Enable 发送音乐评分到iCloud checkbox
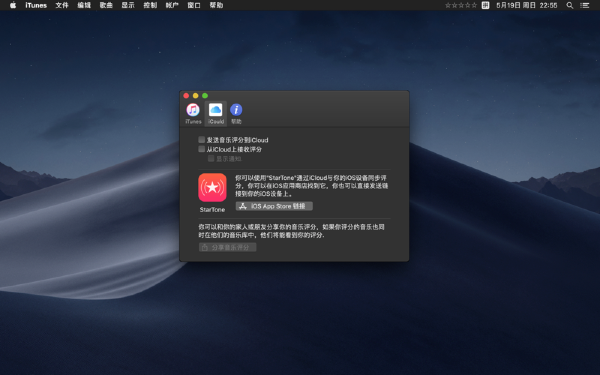The height and width of the screenshot is (375, 600). pos(202,140)
